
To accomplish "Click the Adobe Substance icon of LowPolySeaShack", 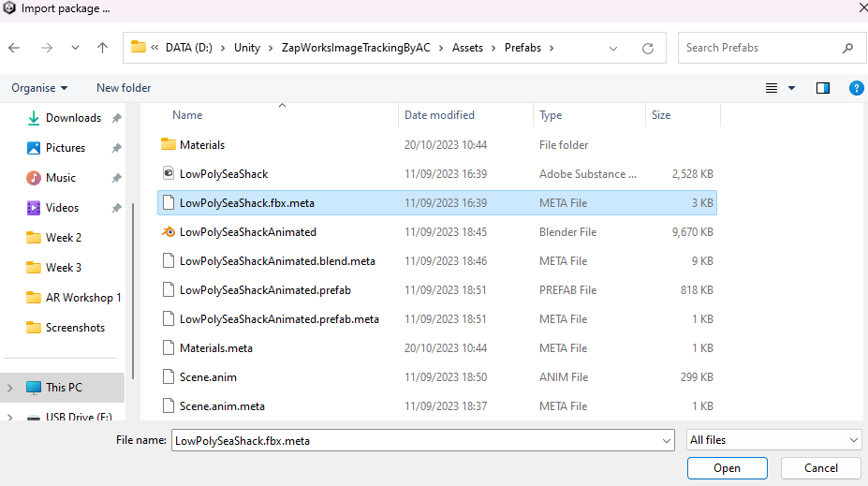I will click(x=169, y=174).
